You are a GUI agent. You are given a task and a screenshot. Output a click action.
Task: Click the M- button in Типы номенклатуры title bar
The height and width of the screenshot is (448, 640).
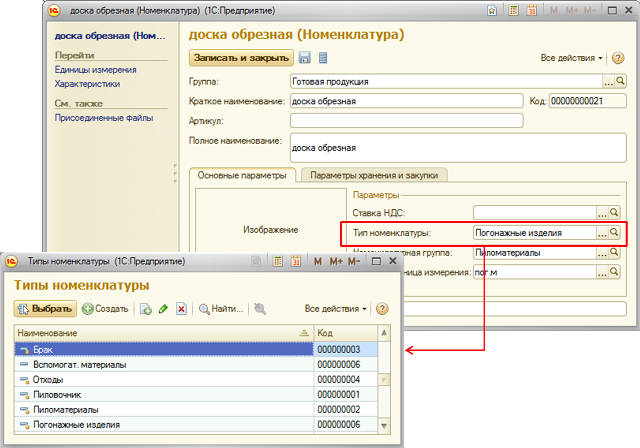click(354, 261)
